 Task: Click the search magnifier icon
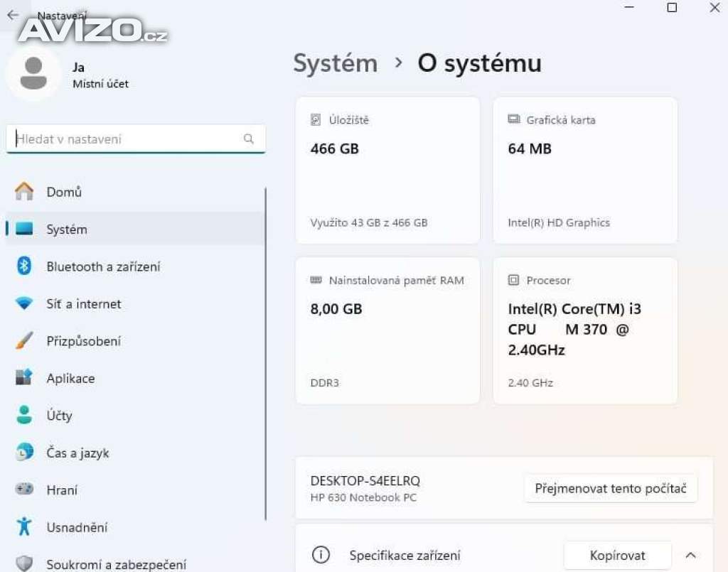[249, 139]
